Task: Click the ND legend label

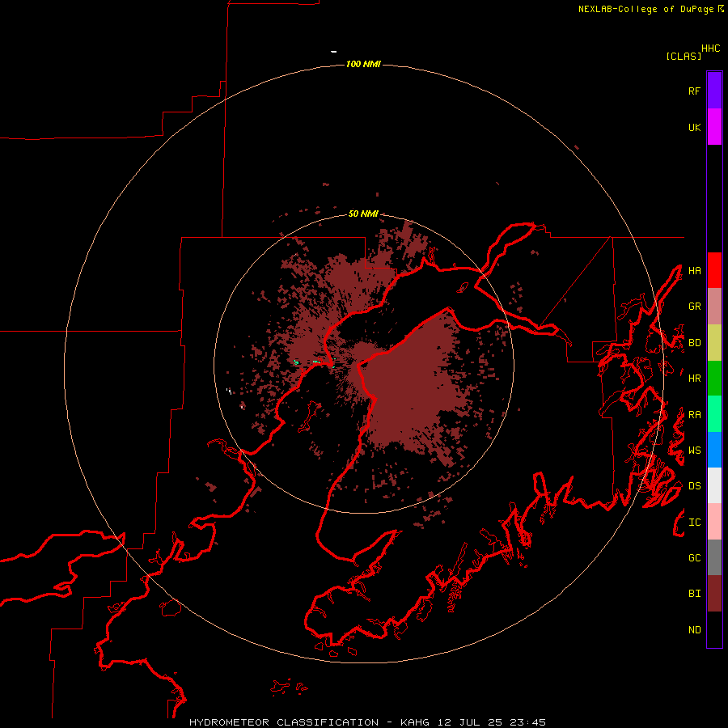Action: coord(694,630)
